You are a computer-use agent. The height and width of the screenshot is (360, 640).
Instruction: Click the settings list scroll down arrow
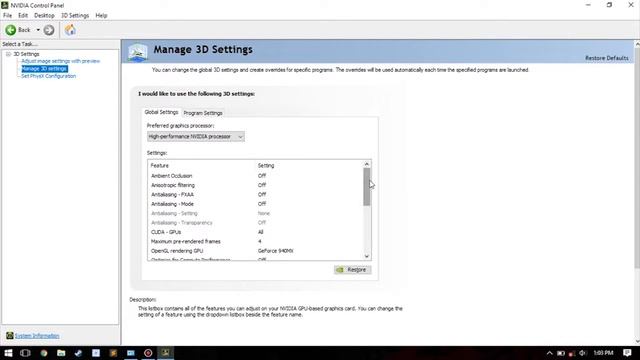tap(367, 256)
